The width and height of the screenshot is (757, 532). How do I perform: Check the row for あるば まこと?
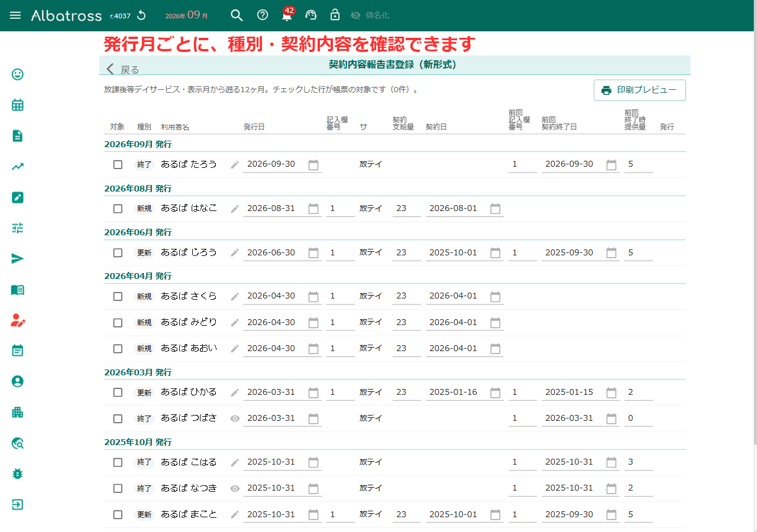point(118,515)
